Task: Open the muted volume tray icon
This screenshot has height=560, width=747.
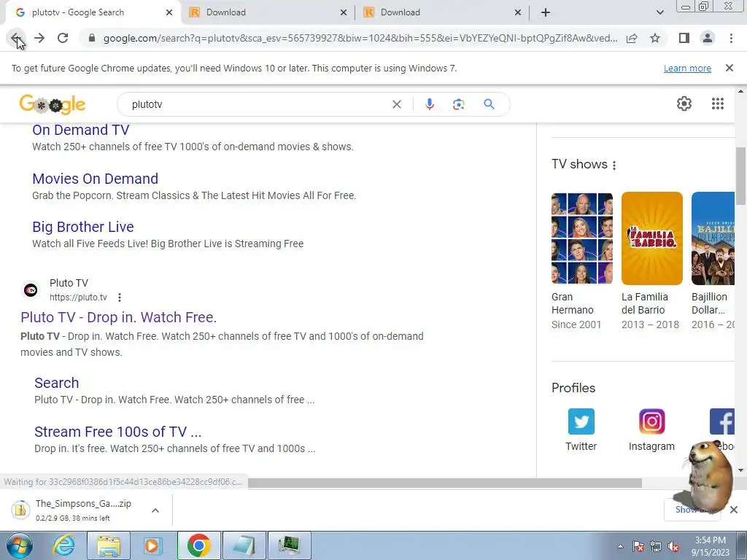Action: click(673, 547)
